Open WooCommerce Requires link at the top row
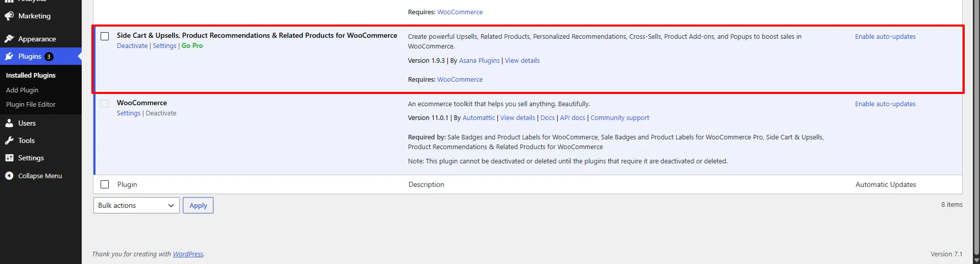The image size is (980, 264). 460,12
